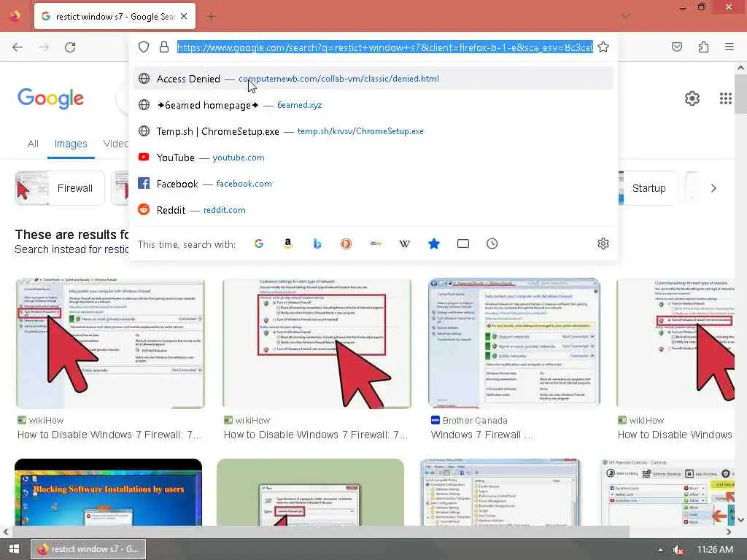Image resolution: width=747 pixels, height=560 pixels.
Task: Search this time with Amazon icon
Action: click(x=287, y=244)
